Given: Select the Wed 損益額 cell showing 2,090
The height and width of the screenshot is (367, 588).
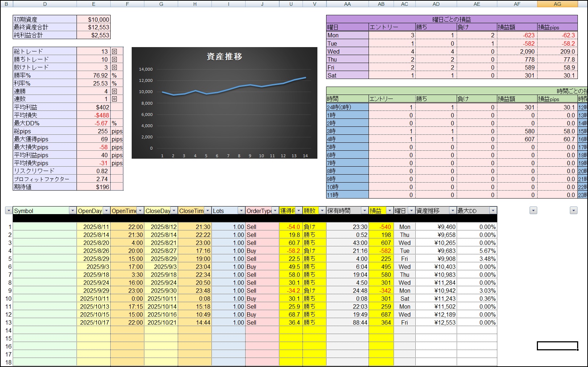Looking at the screenshot, I should 517,51.
